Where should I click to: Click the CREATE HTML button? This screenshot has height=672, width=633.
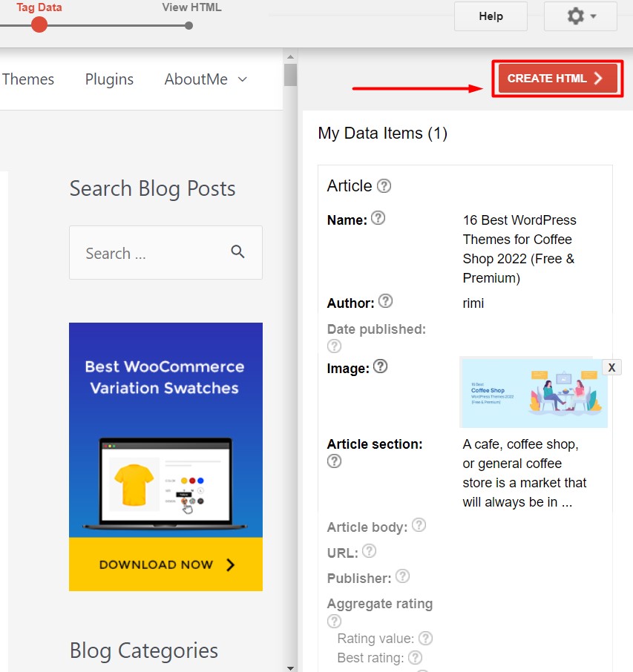pyautogui.click(x=557, y=79)
